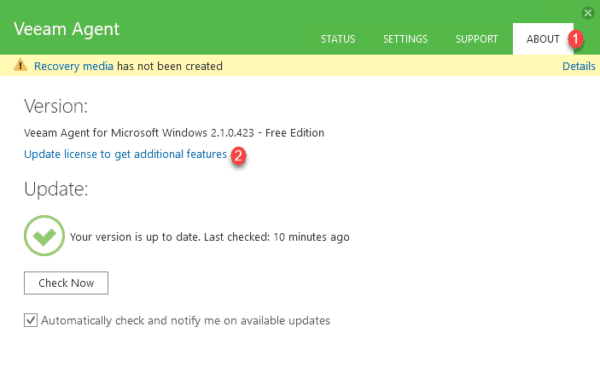Open the Recovery media link
The width and height of the screenshot is (600, 391).
pyautogui.click(x=73, y=66)
